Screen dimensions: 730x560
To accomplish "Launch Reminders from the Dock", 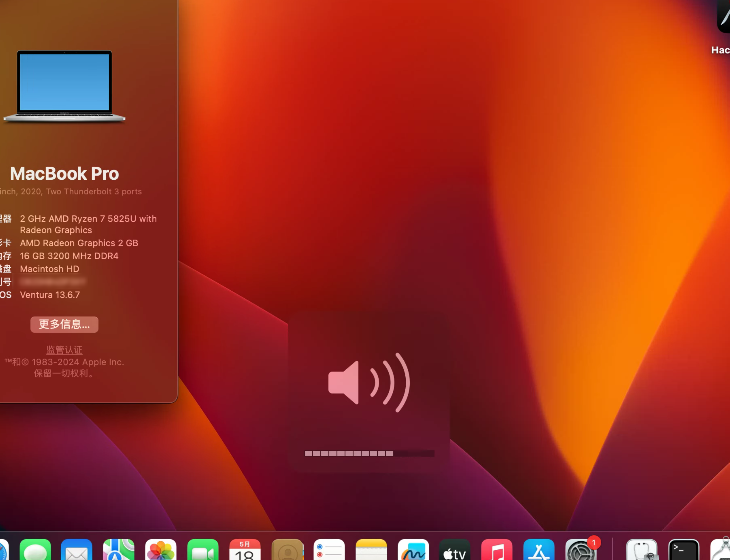I will point(329,550).
